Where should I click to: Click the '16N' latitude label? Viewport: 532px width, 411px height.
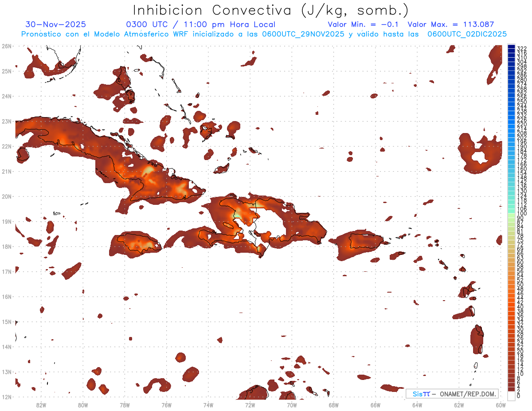pyautogui.click(x=7, y=297)
